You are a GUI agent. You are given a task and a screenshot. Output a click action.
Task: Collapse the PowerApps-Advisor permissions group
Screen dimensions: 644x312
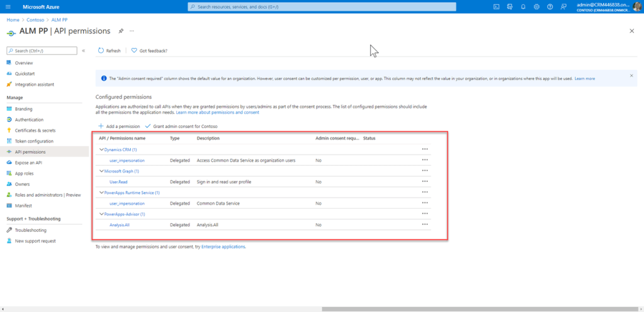[x=101, y=214]
